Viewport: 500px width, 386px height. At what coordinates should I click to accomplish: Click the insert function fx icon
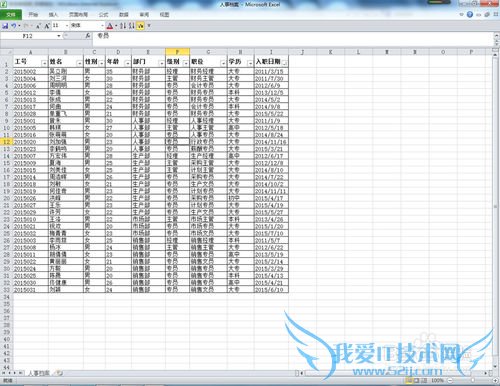coord(88,35)
